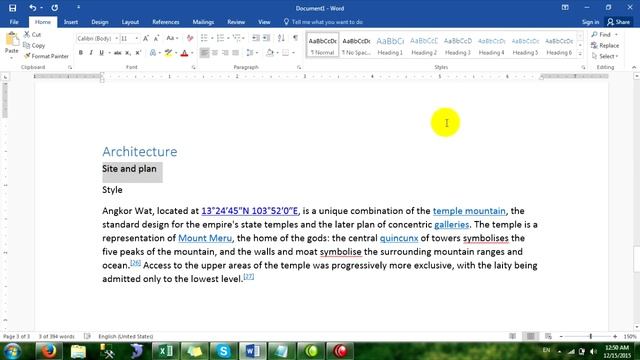Decrease font size with Shrink Font
This screenshot has height=360, width=640.
[x=156, y=38]
